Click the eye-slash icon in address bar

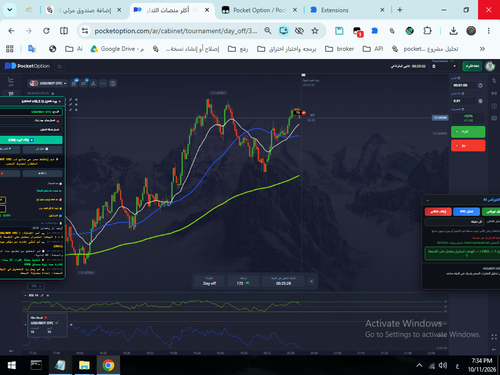(299, 31)
